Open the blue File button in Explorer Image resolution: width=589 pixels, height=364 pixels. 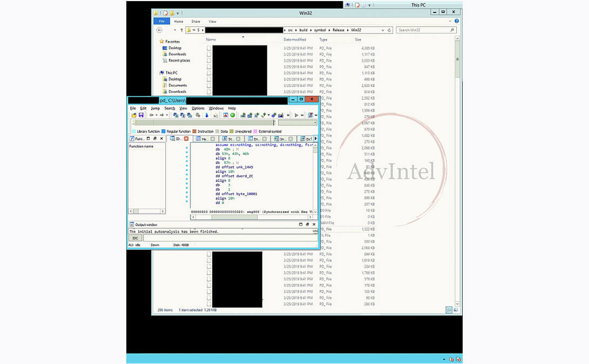click(x=161, y=22)
